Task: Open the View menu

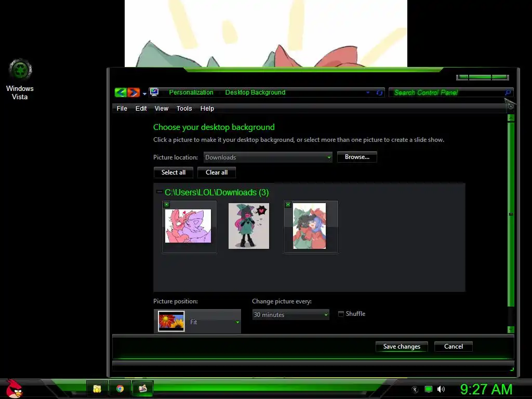Action: [162, 108]
